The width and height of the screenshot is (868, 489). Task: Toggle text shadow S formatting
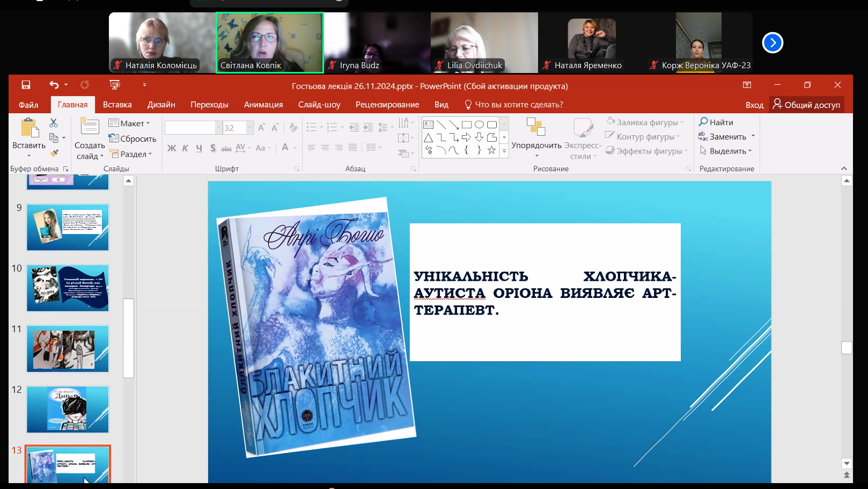click(213, 148)
